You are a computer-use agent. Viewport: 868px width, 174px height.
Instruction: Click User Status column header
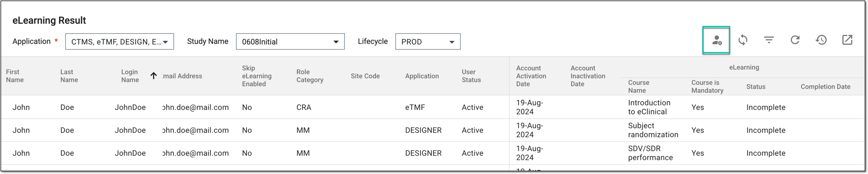tap(471, 76)
